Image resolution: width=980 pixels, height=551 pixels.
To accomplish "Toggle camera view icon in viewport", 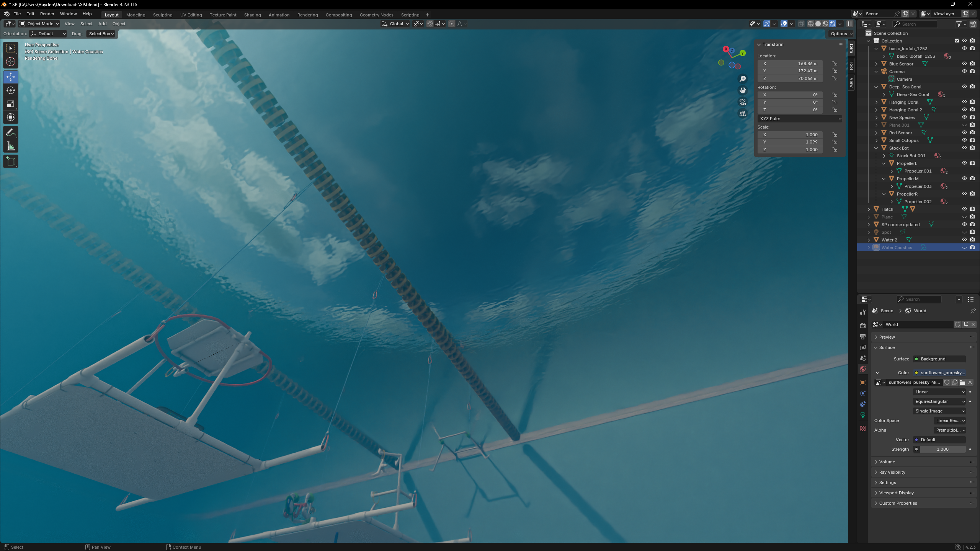I will tap(743, 102).
